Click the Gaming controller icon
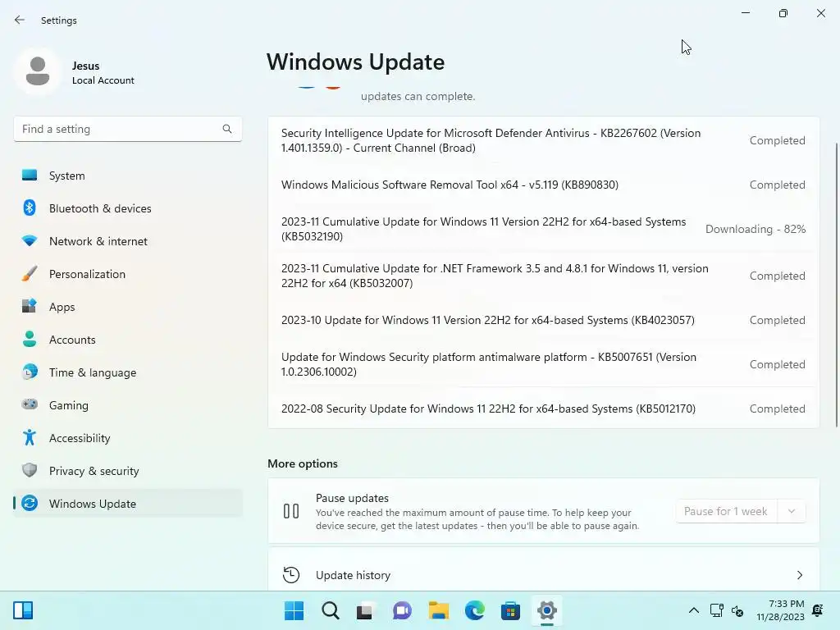 30,404
